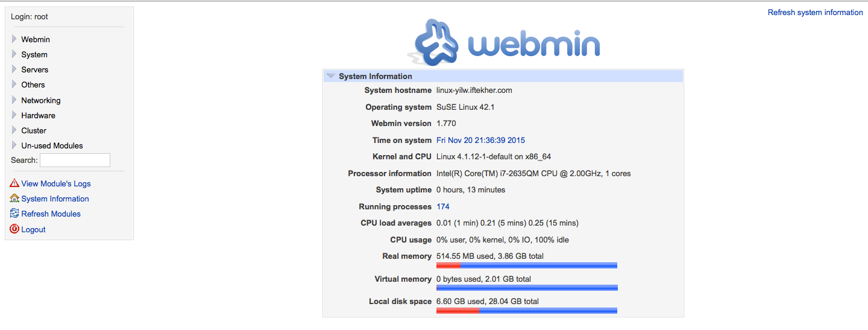The width and height of the screenshot is (868, 330).
Task: Open the Networking menu category
Action: pyautogui.click(x=41, y=100)
